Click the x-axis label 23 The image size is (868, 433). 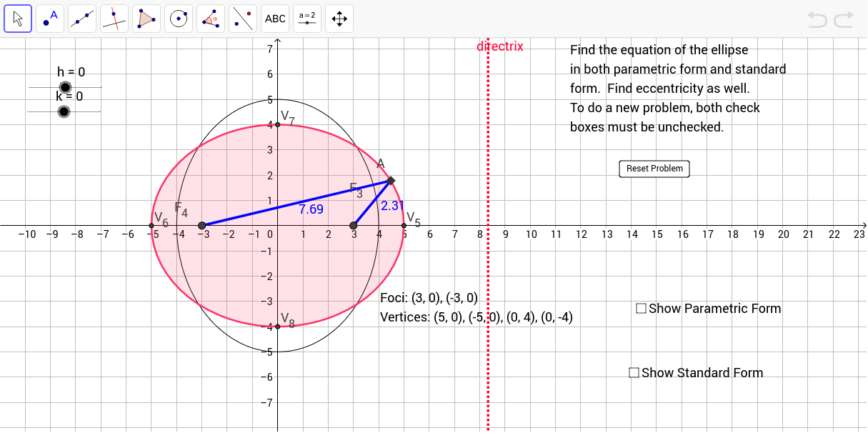pyautogui.click(x=859, y=234)
